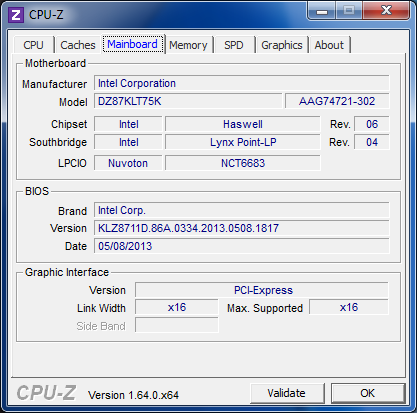Click the empty Side Band field
This screenshot has width=417, height=413.
coord(177,325)
